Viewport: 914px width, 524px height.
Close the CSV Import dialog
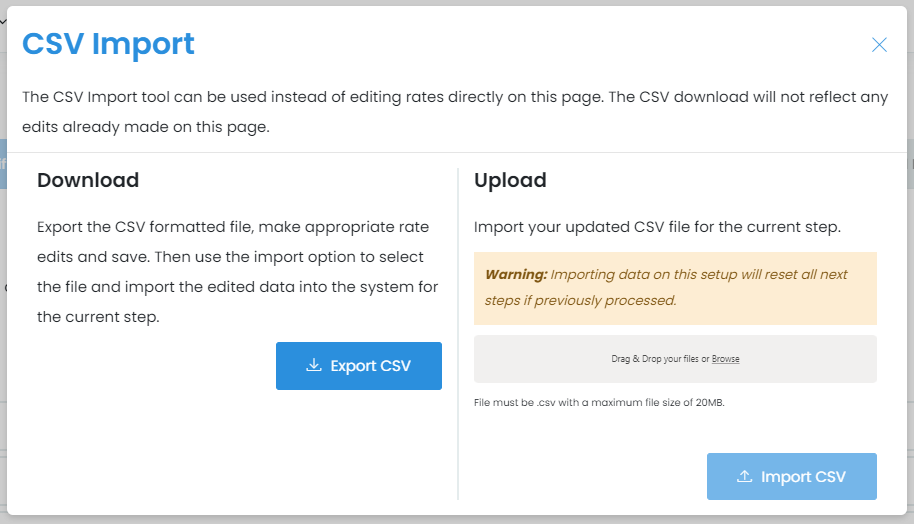pos(879,45)
